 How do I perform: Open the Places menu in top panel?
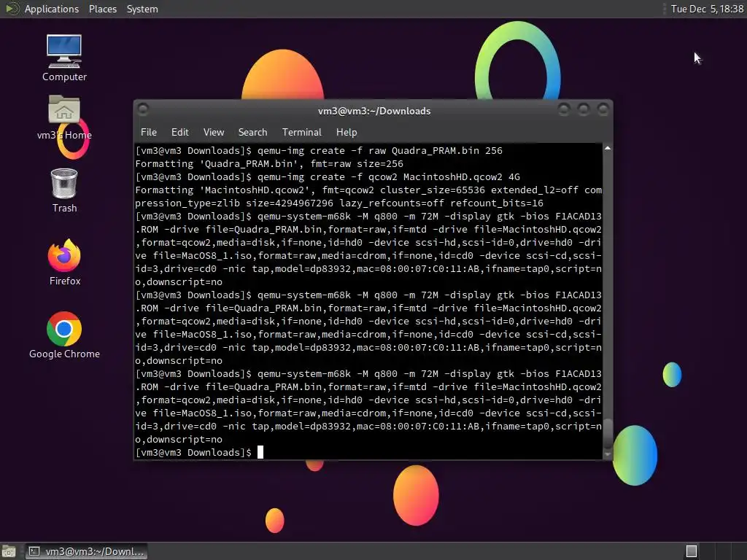click(103, 9)
